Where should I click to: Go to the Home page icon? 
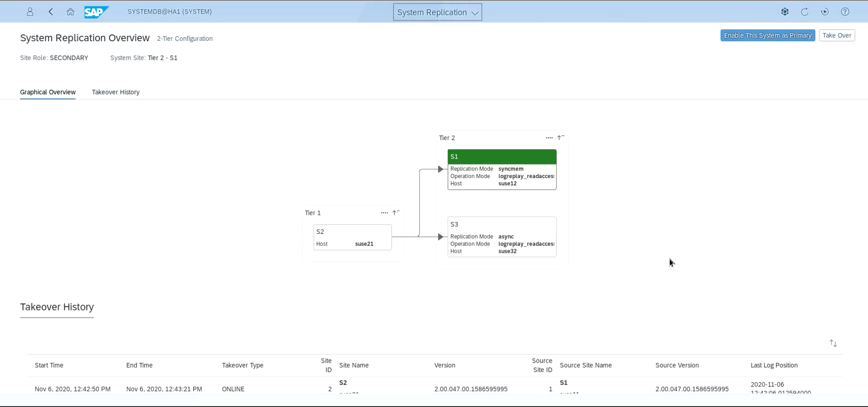[70, 12]
